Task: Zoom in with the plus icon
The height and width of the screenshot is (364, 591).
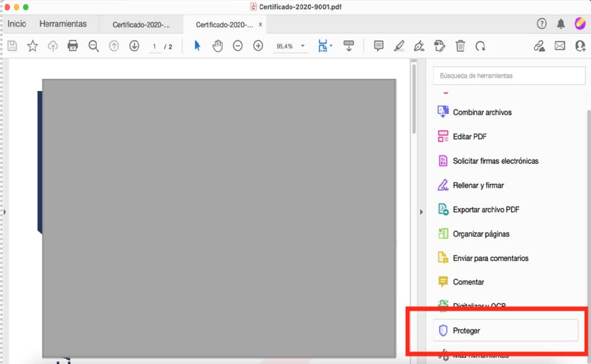Action: 258,46
